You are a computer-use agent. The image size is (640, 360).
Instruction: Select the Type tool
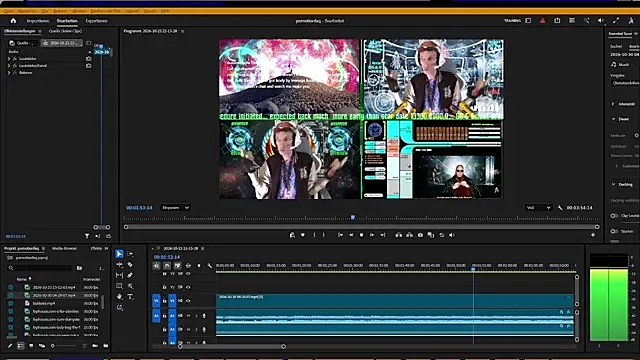(x=130, y=297)
